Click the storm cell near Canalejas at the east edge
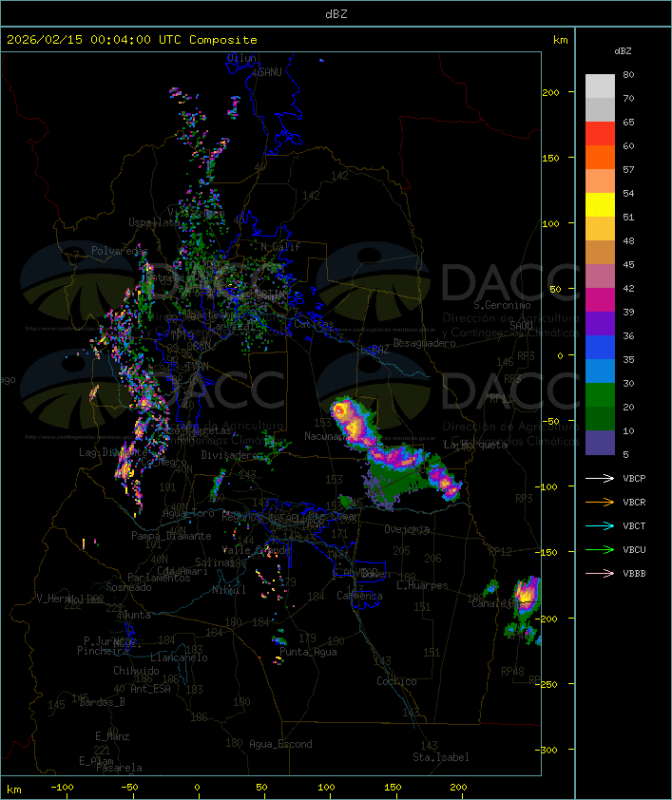672x800 pixels. pyautogui.click(x=527, y=594)
